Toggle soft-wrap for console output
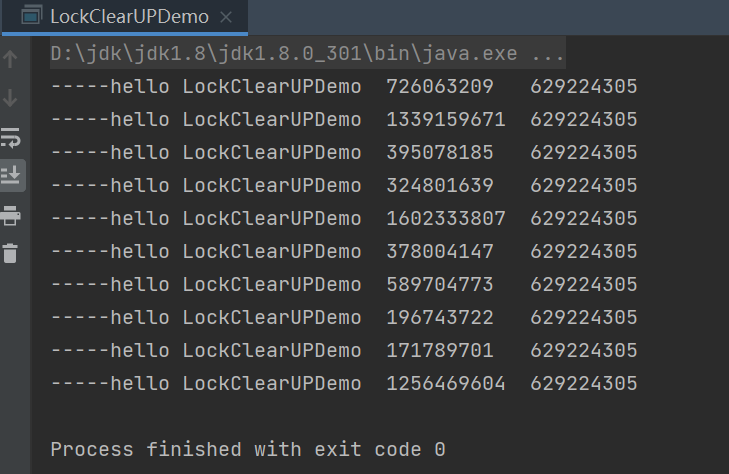 pyautogui.click(x=11, y=136)
